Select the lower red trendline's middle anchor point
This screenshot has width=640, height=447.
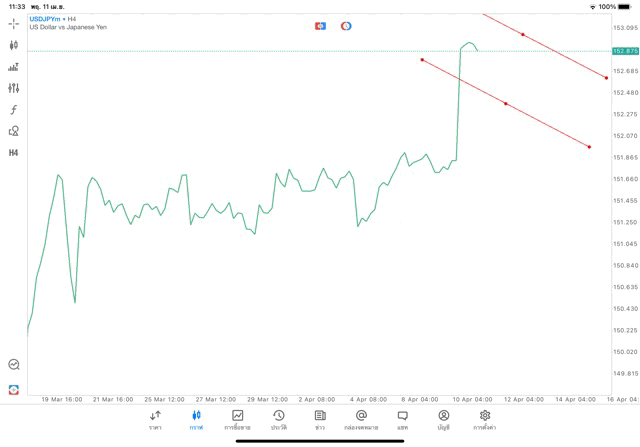click(506, 104)
